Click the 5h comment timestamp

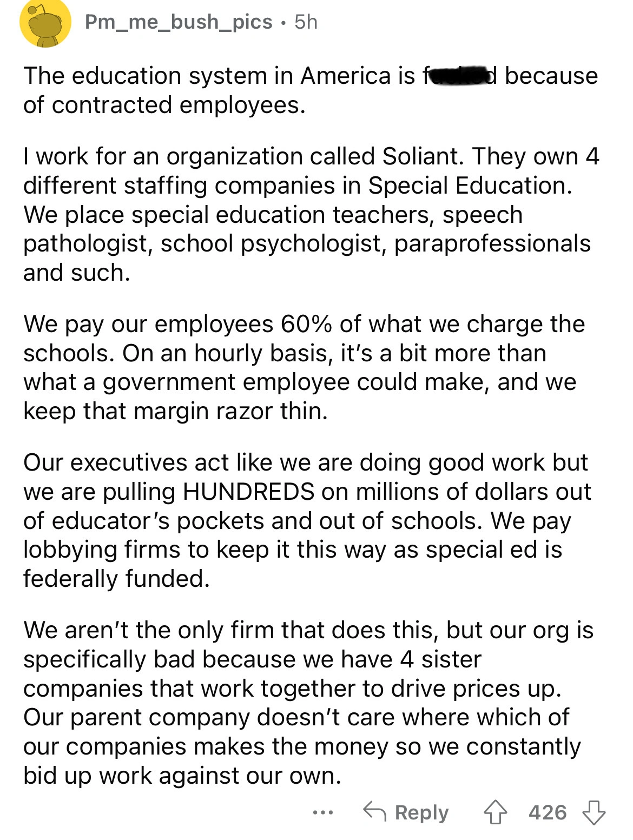click(x=306, y=22)
